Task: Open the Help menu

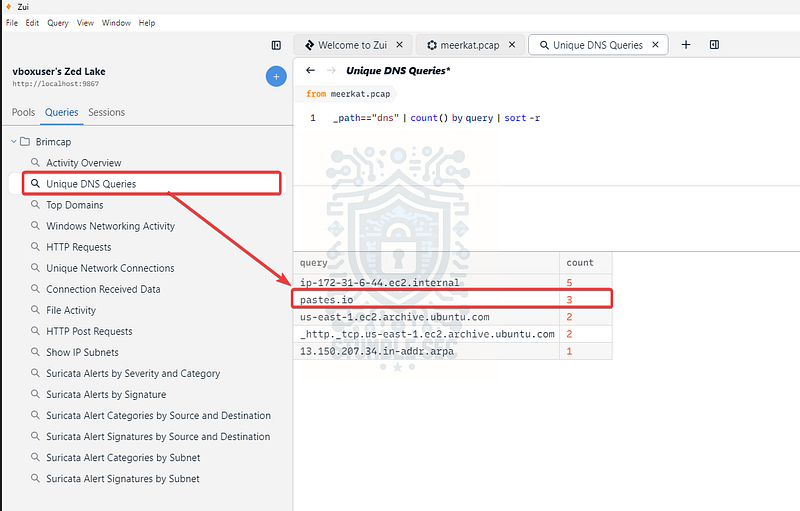Action: [147, 23]
